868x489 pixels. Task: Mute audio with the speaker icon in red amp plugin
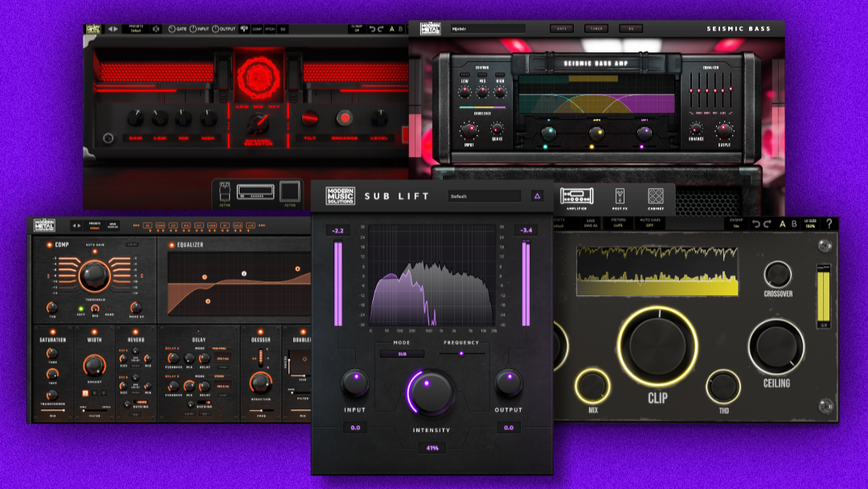(156, 29)
